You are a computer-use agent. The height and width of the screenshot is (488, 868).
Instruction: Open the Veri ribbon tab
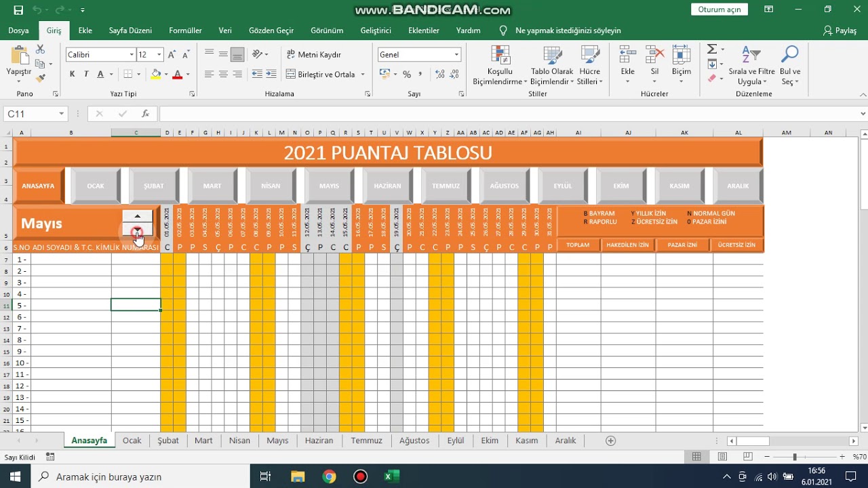coord(225,30)
